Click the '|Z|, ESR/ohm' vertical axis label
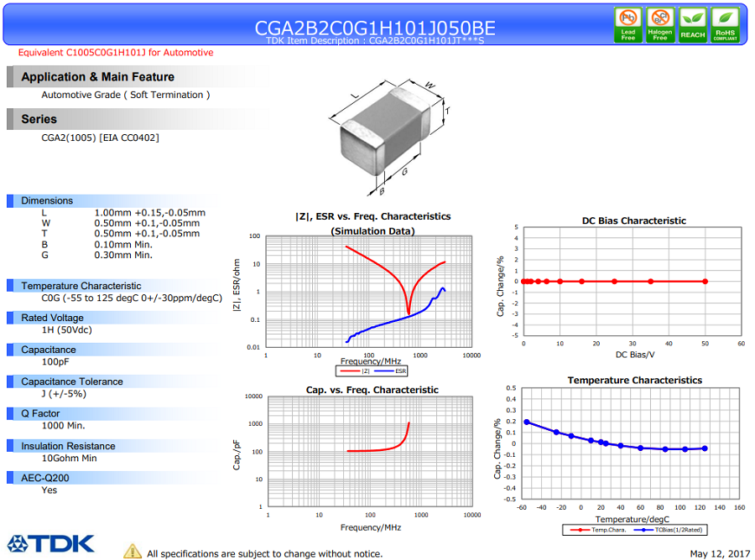The height and width of the screenshot is (560, 755). coord(237,285)
